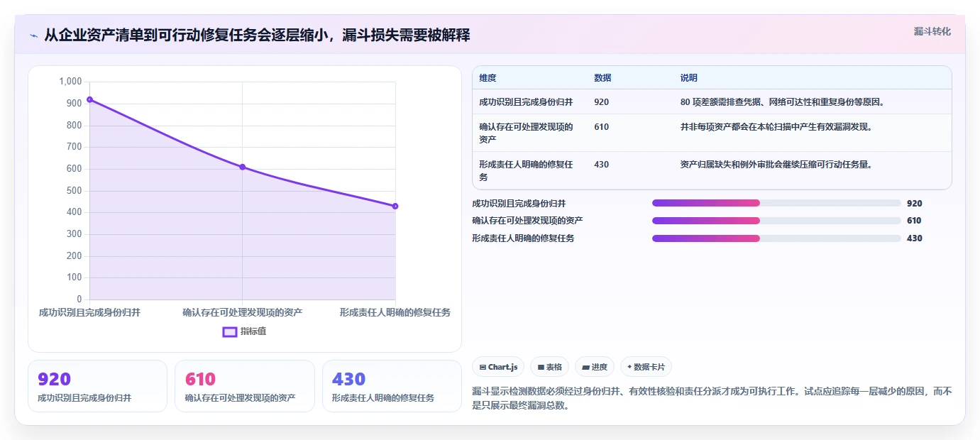Image resolution: width=980 pixels, height=440 pixels.
Task: Click table cell 形成责任人明确的修复任务
Action: [x=526, y=170]
